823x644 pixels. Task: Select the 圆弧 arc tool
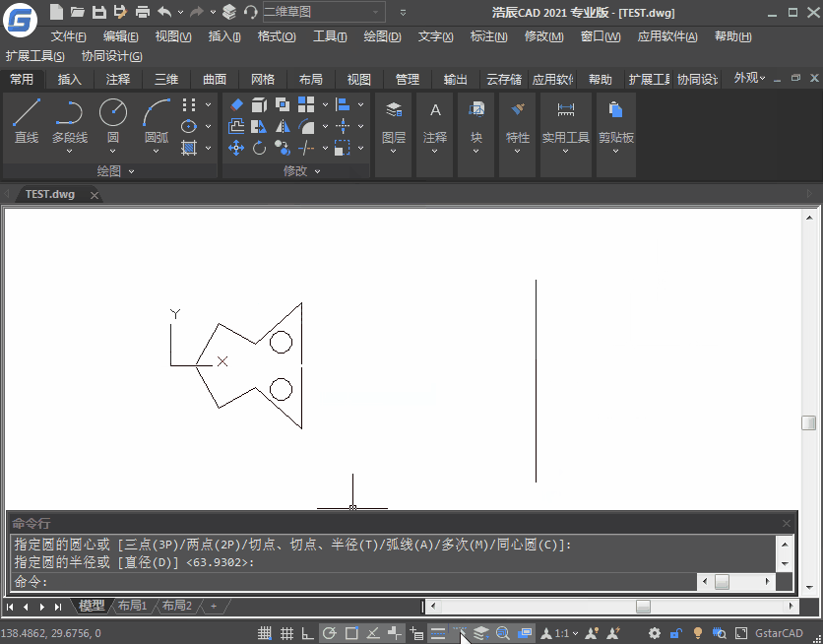156,122
